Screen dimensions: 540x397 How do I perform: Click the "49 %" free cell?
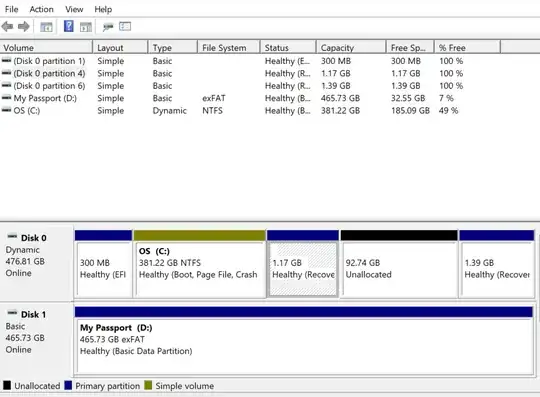click(x=448, y=111)
